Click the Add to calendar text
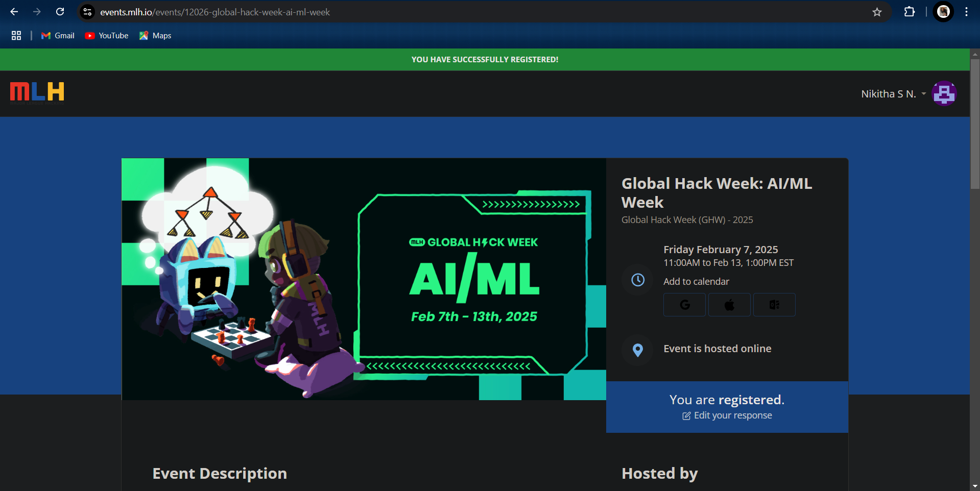Viewport: 980px width, 491px height. [696, 281]
